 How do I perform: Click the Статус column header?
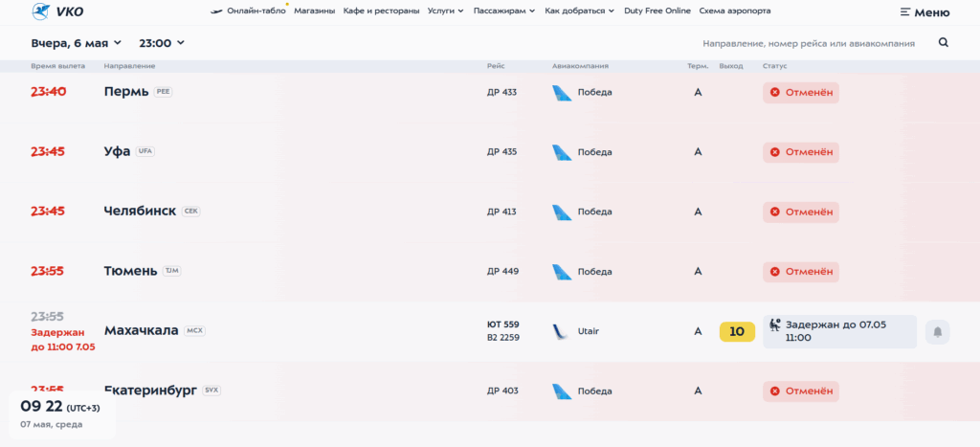pyautogui.click(x=774, y=66)
